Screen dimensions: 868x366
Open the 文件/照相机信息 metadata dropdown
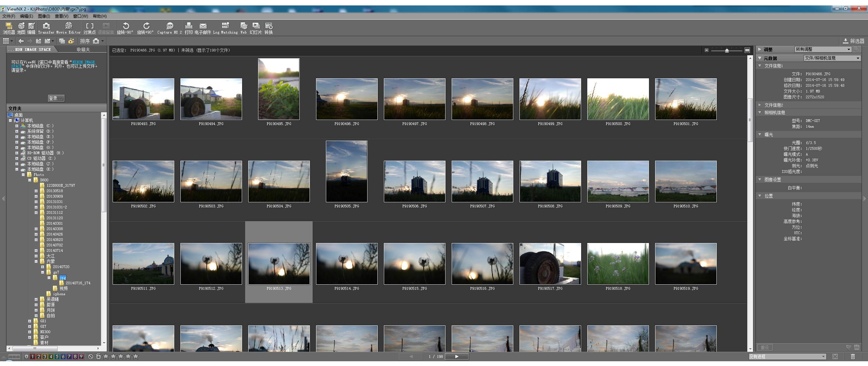(832, 58)
